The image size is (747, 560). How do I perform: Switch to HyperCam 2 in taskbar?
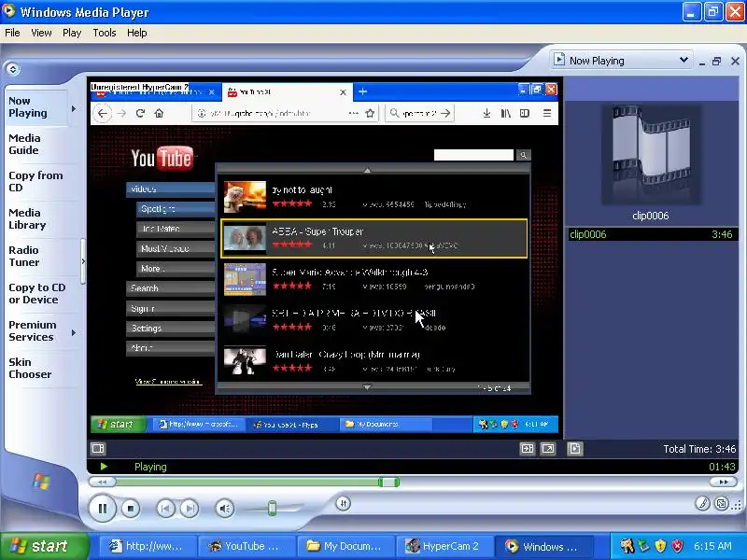[445, 546]
